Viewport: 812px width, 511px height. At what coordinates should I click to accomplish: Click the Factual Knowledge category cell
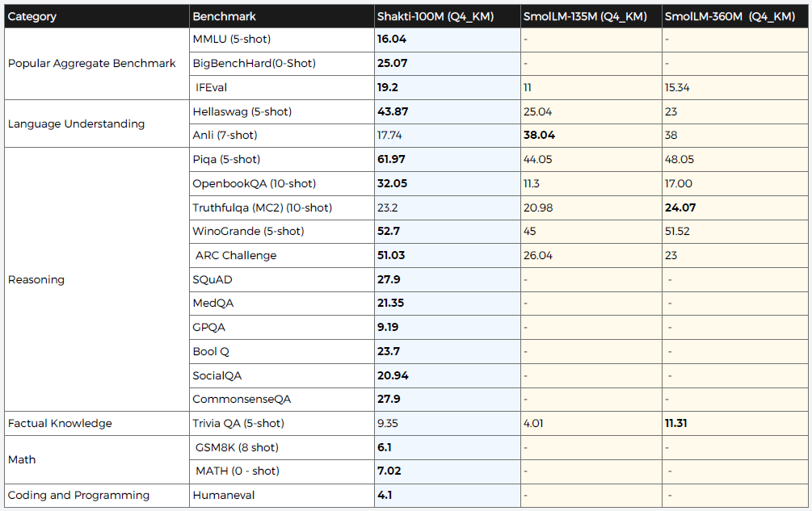pyautogui.click(x=60, y=423)
